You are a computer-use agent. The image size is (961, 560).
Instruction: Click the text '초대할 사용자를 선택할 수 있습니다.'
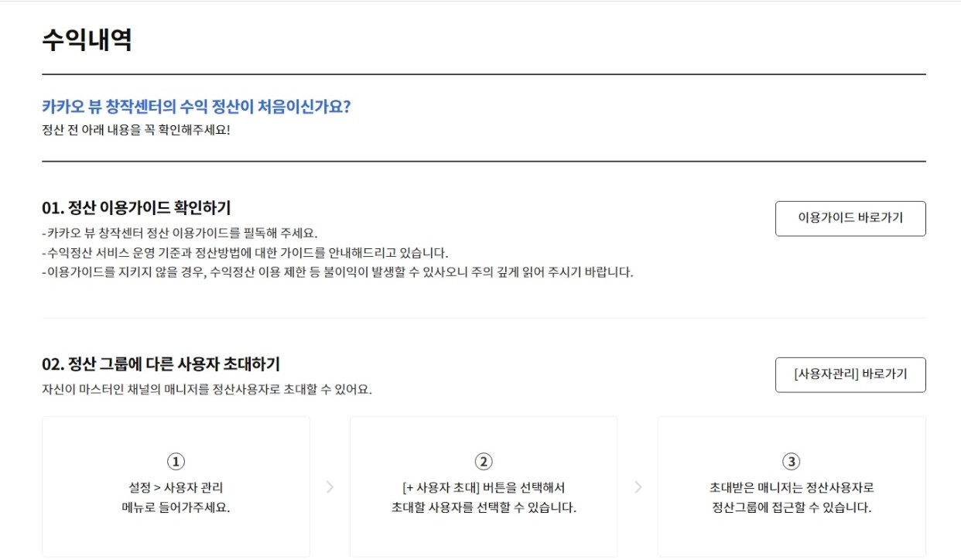click(484, 508)
